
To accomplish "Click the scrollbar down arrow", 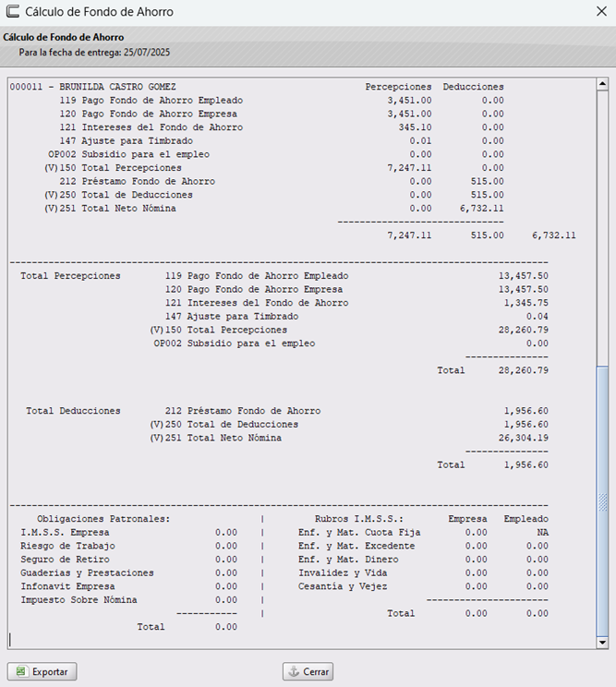I will point(602,643).
